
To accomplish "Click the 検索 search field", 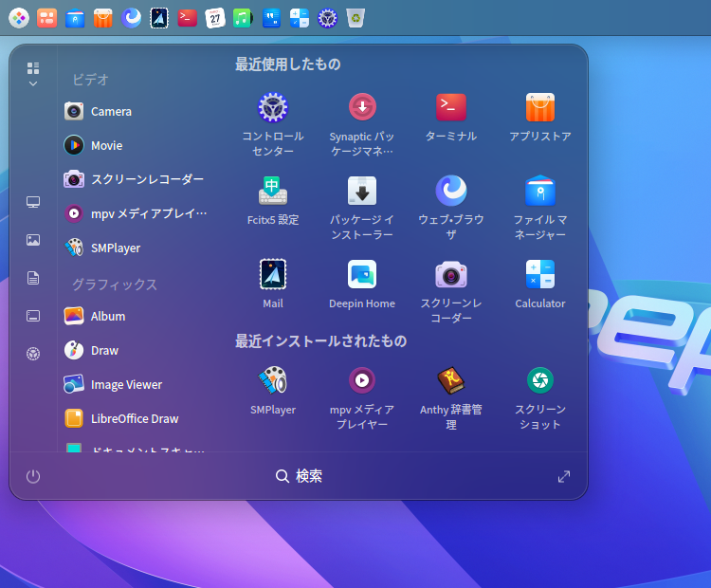I will (x=300, y=476).
